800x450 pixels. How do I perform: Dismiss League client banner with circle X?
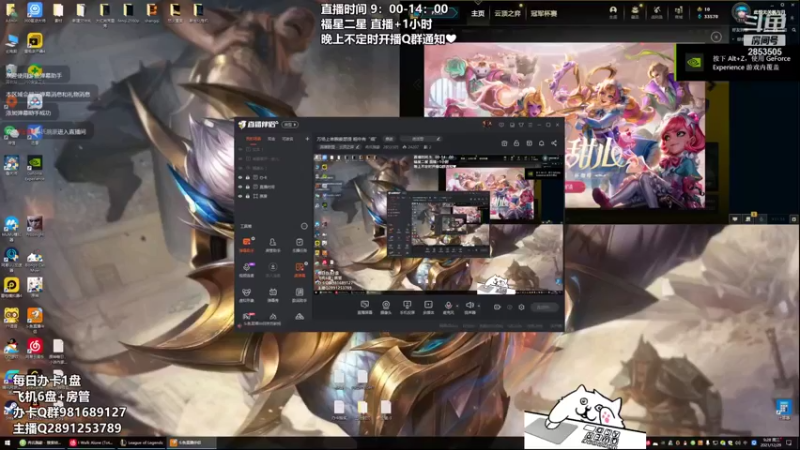(716, 37)
